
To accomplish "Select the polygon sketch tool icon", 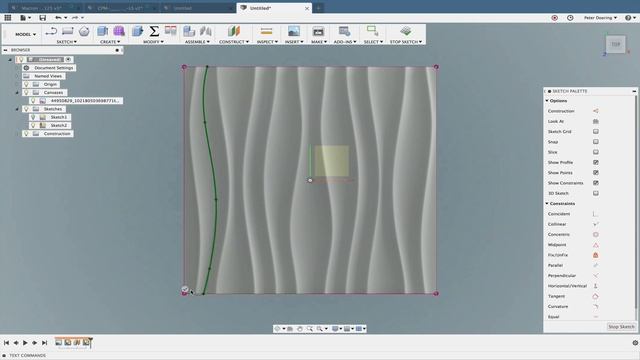I will point(84,31).
